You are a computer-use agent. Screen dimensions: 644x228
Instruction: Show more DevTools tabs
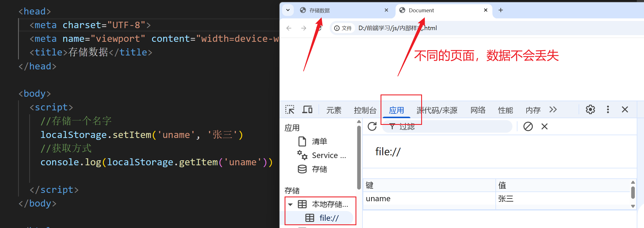[553, 110]
